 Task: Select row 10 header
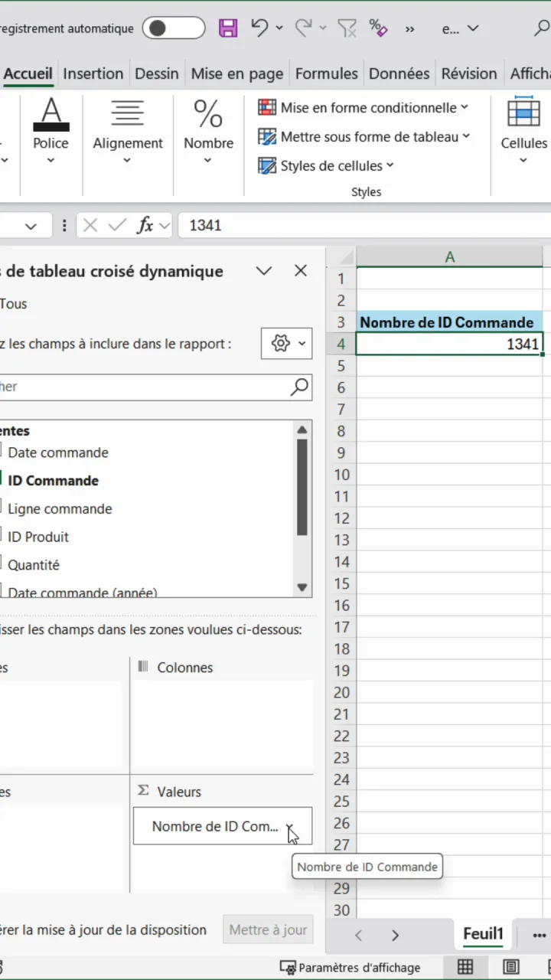point(341,475)
